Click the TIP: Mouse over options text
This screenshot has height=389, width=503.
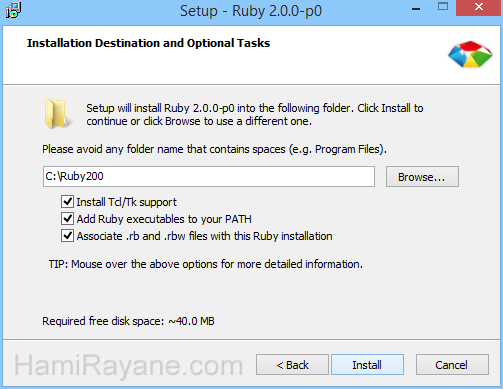(206, 264)
